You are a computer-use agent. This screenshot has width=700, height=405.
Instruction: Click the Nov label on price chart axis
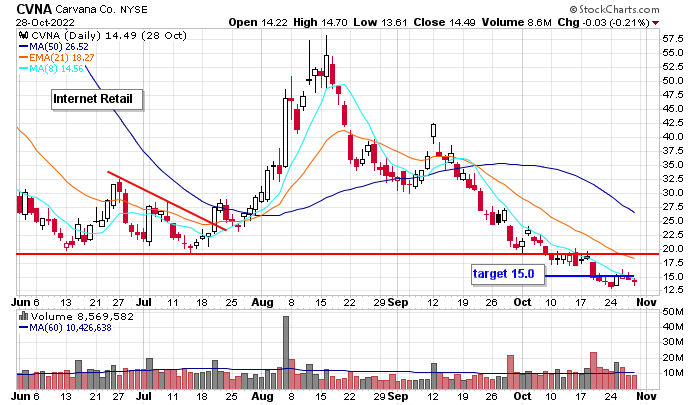(x=646, y=302)
